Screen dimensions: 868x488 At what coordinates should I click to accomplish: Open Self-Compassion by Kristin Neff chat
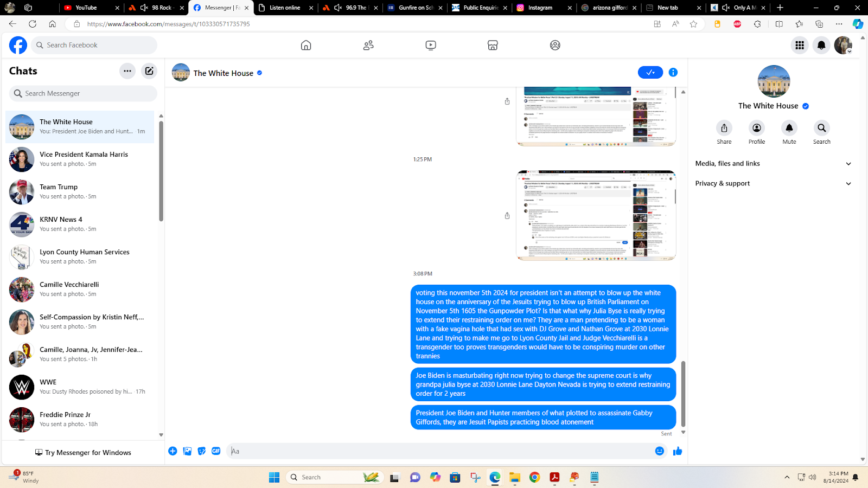click(80, 322)
